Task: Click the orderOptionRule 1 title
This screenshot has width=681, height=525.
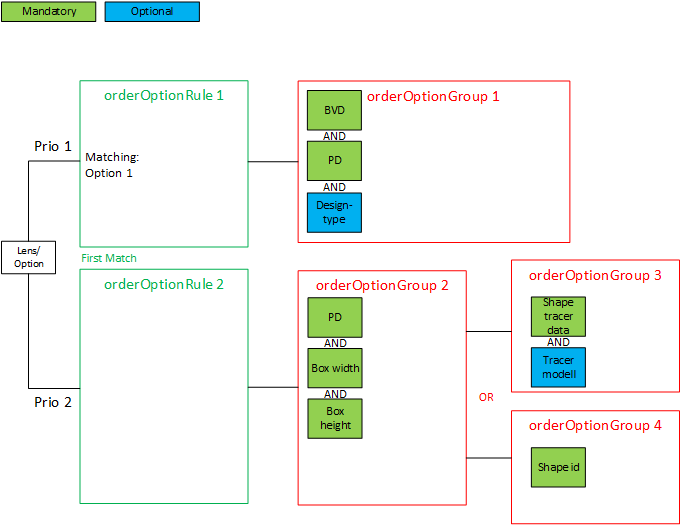Action: tap(164, 95)
